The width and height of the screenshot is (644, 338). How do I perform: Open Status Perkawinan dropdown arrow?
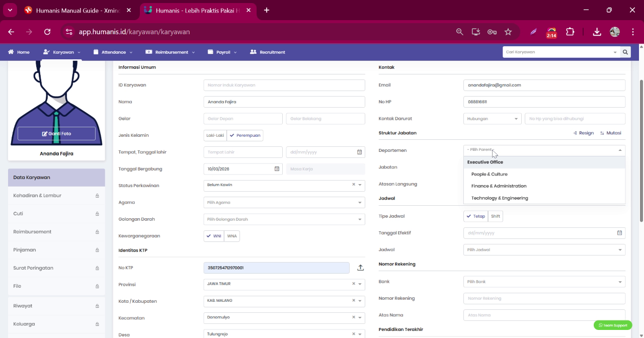(360, 185)
